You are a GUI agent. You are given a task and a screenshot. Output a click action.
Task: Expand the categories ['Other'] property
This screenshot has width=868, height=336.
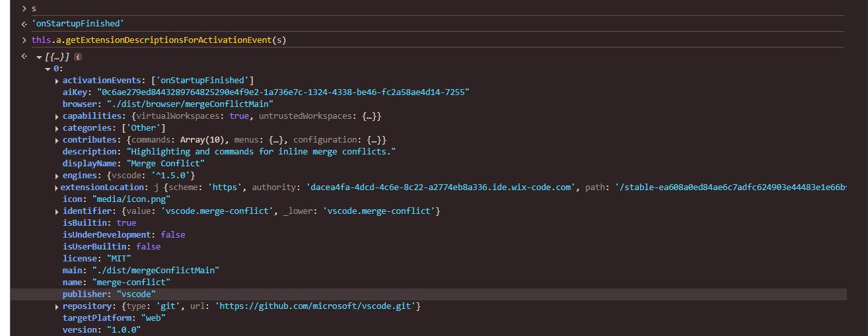57,128
